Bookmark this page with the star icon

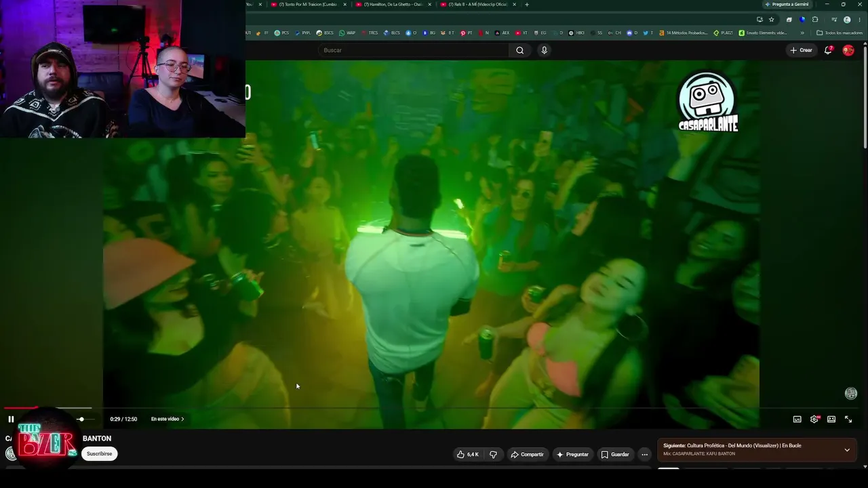pos(772,20)
